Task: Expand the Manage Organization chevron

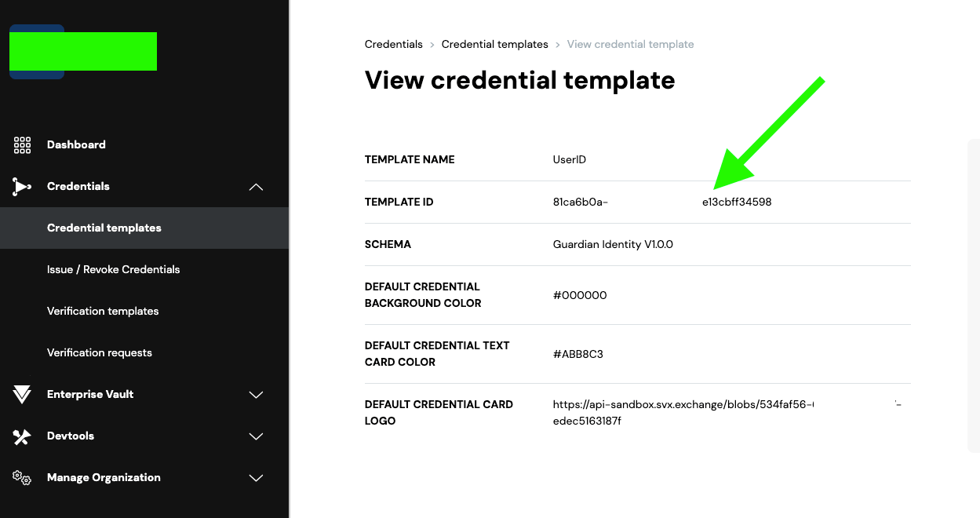Action: tap(256, 478)
